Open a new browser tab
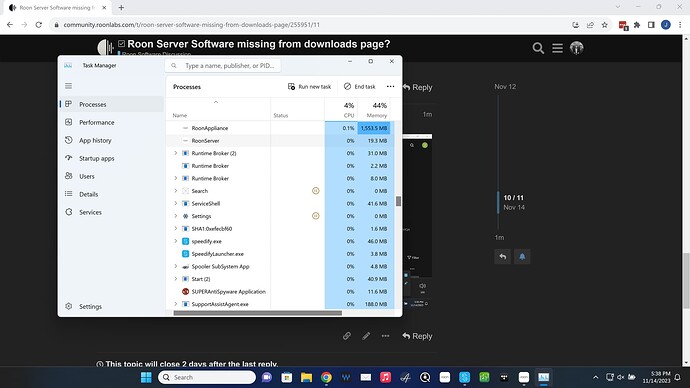Image resolution: width=690 pixels, height=388 pixels. [x=121, y=7]
